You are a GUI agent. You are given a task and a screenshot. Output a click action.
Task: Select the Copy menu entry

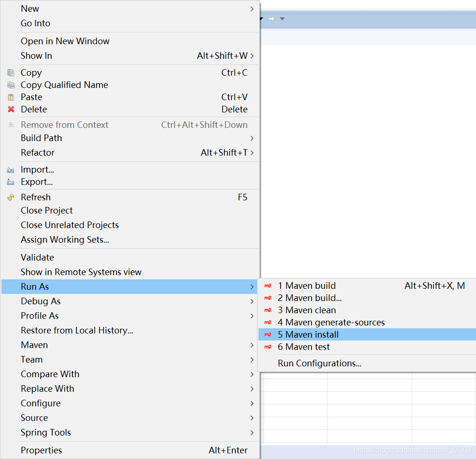pyautogui.click(x=130, y=72)
